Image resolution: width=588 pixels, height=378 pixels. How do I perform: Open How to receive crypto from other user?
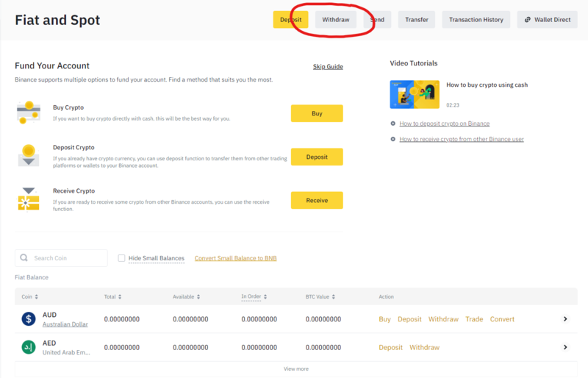point(462,139)
